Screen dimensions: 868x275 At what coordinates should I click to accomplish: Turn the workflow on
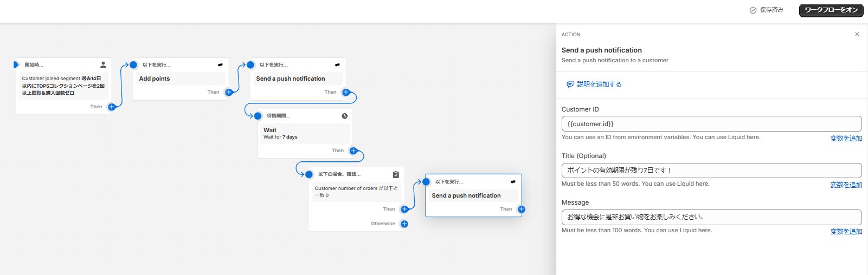point(831,10)
